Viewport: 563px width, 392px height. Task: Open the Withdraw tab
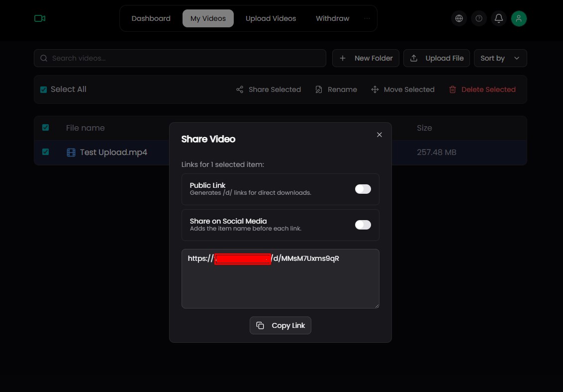click(332, 18)
